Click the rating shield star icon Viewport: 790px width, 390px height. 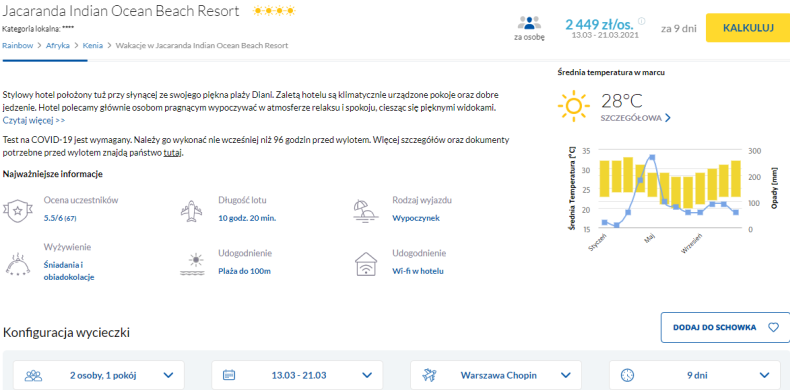click(x=18, y=210)
